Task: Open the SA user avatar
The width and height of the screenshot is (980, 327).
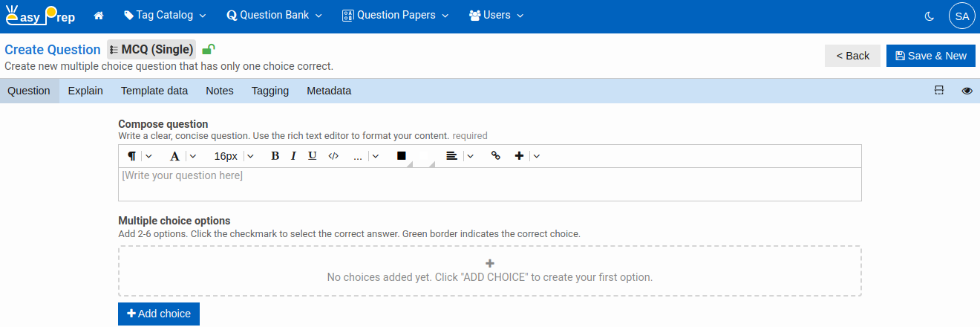Action: [x=962, y=16]
